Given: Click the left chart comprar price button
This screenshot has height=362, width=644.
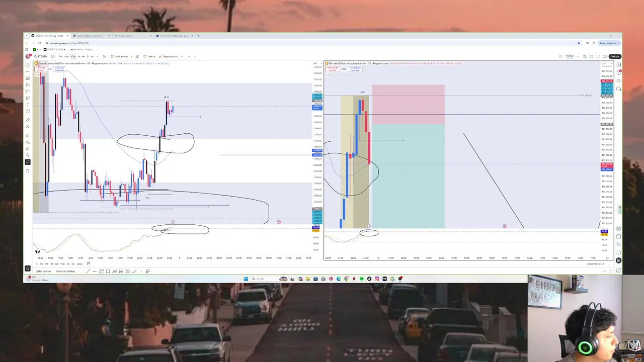Looking at the screenshot, I should 59,69.
